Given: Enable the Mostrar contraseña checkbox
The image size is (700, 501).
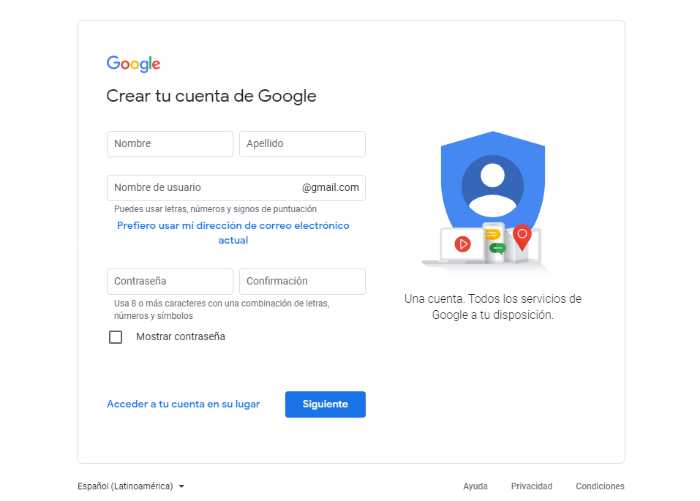Looking at the screenshot, I should [116, 337].
